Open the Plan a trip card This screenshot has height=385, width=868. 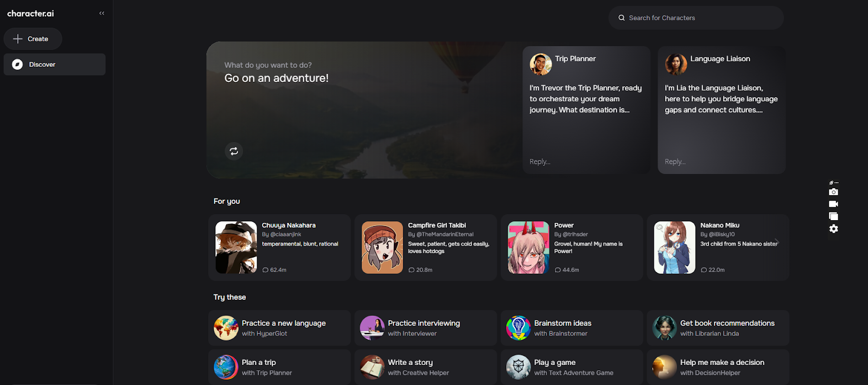279,367
